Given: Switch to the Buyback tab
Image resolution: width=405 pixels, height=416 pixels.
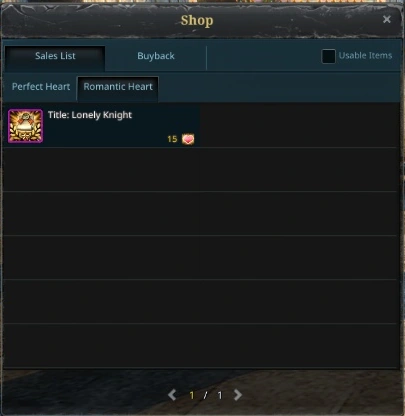Looking at the screenshot, I should [x=156, y=56].
